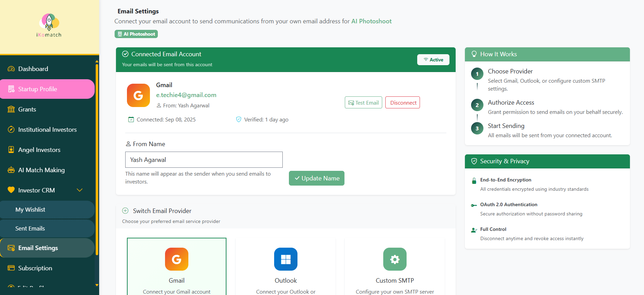Click the Subscription card icon
Image resolution: width=644 pixels, height=295 pixels.
(x=11, y=268)
